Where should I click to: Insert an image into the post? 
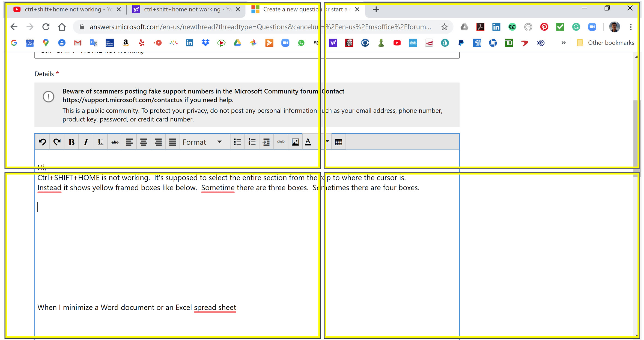295,142
